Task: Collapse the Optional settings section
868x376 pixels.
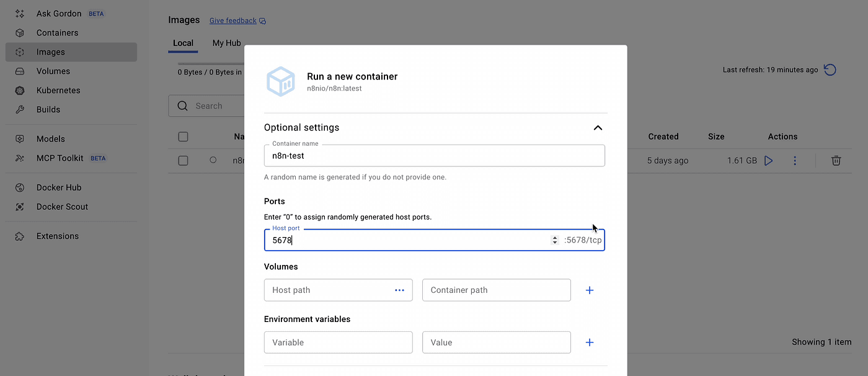Action: (598, 128)
